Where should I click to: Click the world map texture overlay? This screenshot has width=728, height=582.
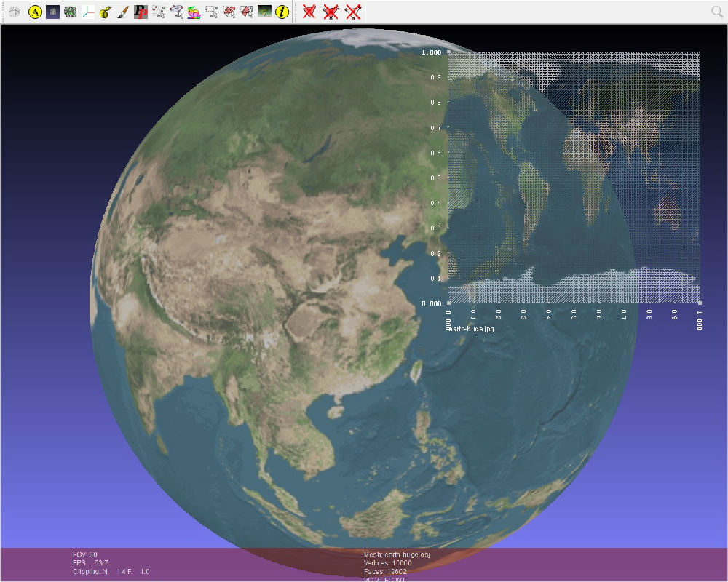coord(574,178)
